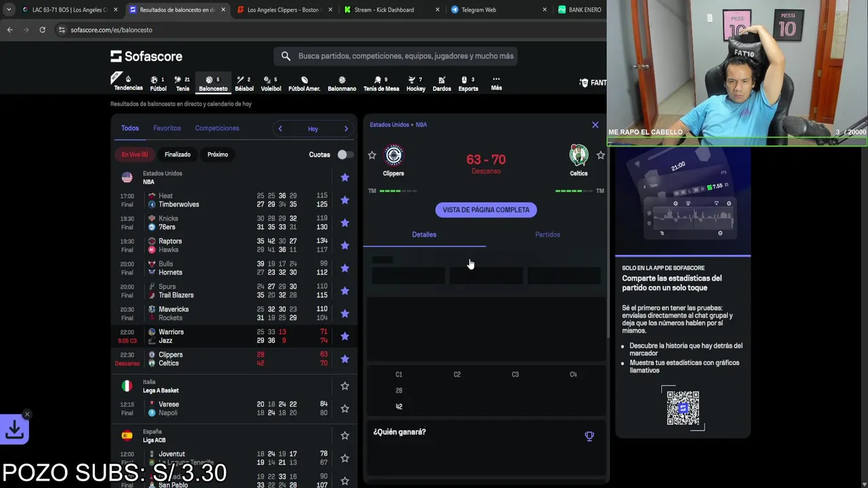Click the download icon at bottom left

15,429
